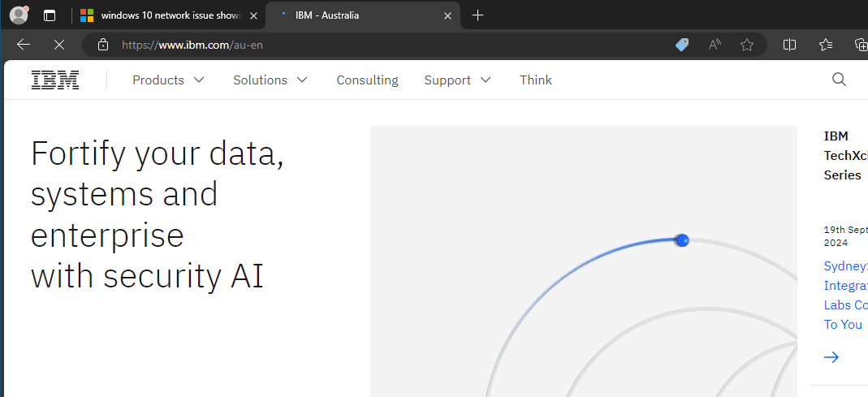Open the Collections icon

click(x=862, y=45)
